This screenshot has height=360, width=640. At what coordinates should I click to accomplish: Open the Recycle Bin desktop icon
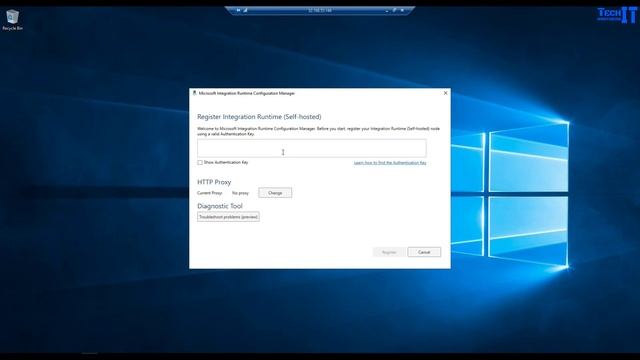[x=12, y=20]
